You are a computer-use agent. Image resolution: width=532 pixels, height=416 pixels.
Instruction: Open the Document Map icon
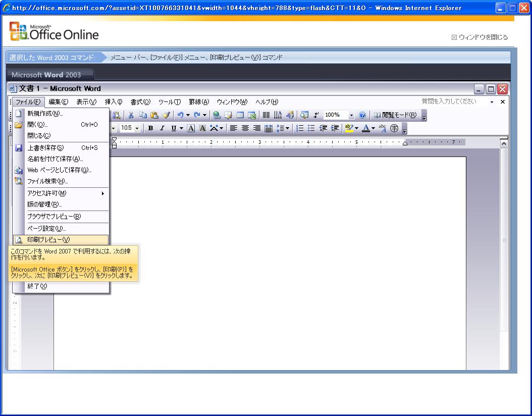coord(304,115)
